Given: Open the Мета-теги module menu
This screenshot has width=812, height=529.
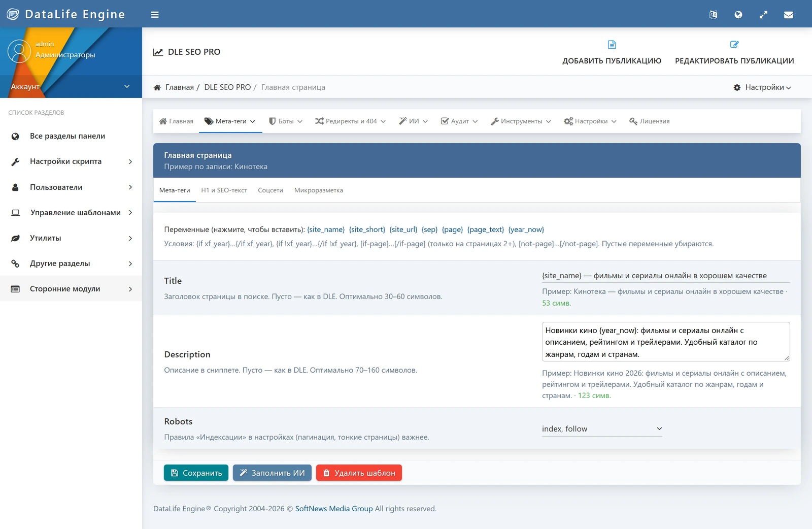Looking at the screenshot, I should (230, 121).
